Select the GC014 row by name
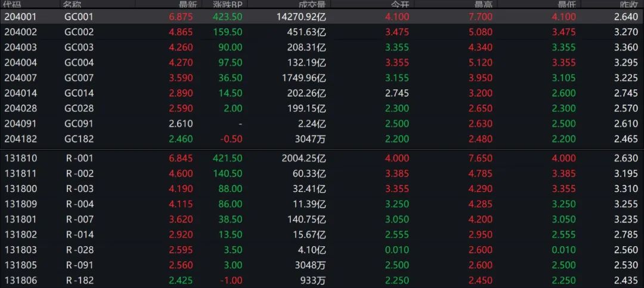Screen dimensions: 644x288 click(x=79, y=93)
